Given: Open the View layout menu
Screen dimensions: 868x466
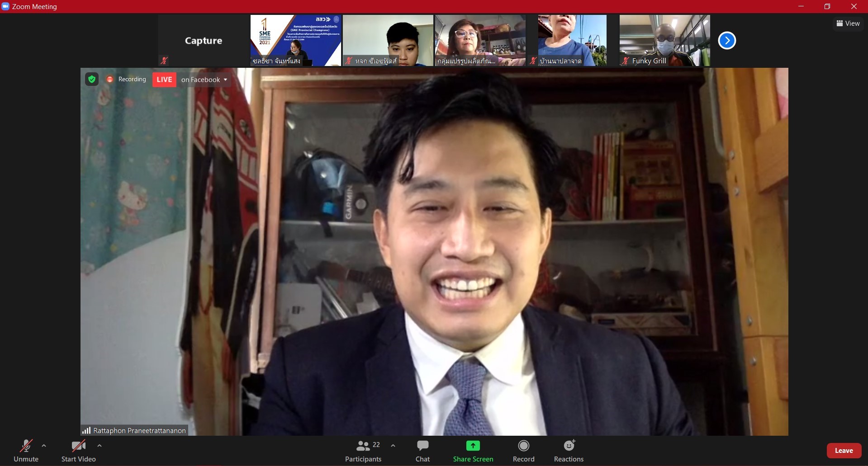Looking at the screenshot, I should point(848,24).
